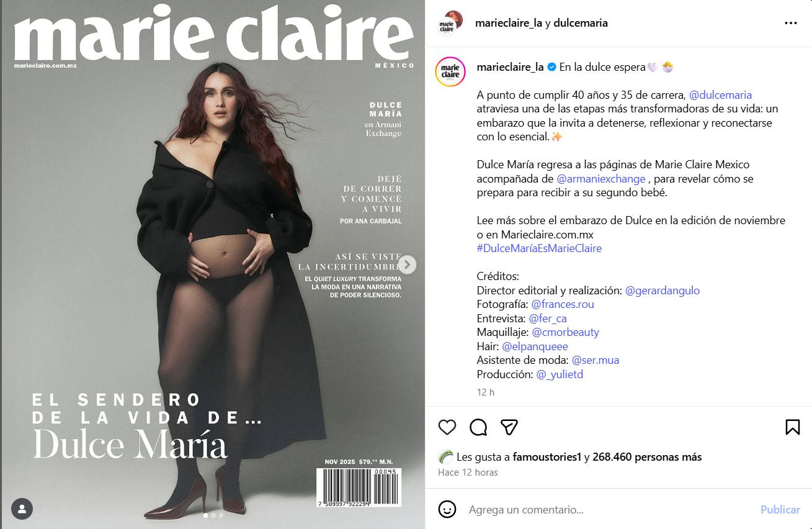Open comments via the speech bubble icon
812x529 pixels.
(x=478, y=427)
